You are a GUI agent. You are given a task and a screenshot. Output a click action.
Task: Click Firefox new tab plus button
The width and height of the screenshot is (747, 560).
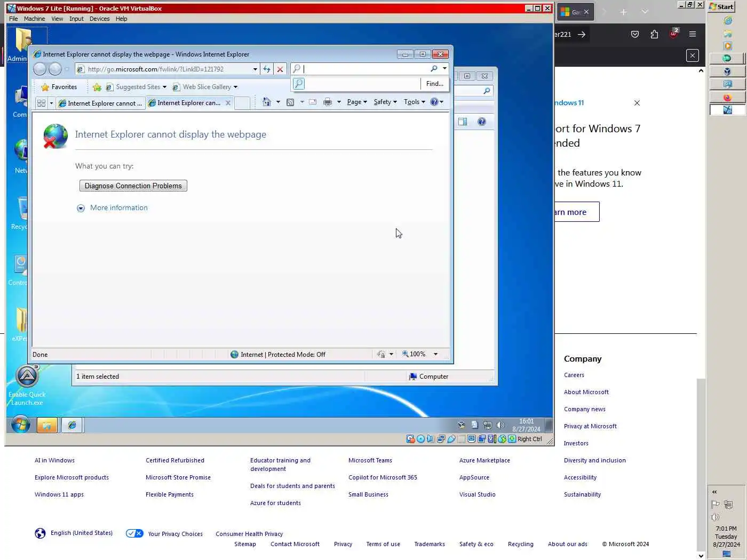pyautogui.click(x=623, y=12)
